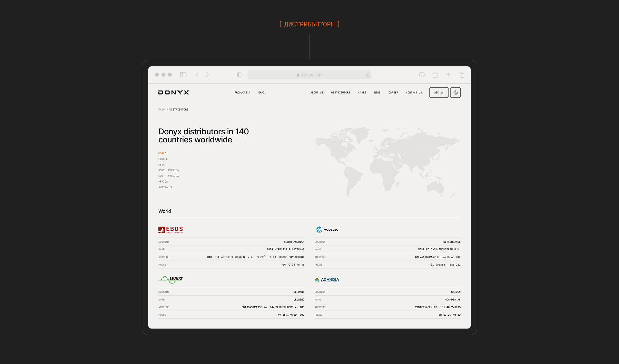The image size is (619, 364).
Task: Click the Downloads icon in the browser toolbar
Action: click(x=422, y=74)
